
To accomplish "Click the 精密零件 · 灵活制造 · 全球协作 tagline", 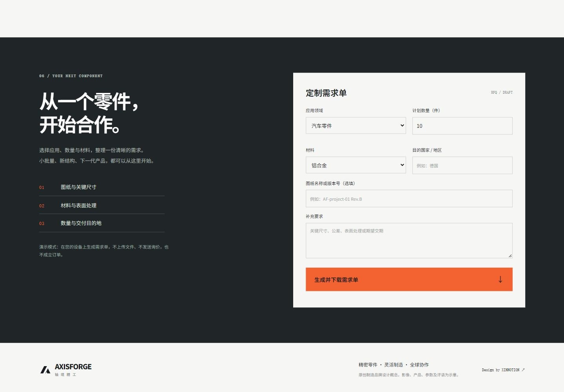I will (394, 365).
